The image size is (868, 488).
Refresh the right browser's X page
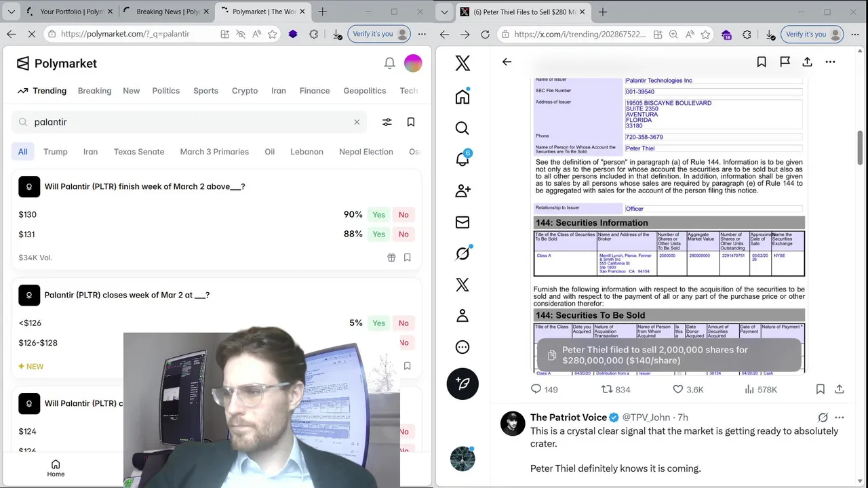click(x=485, y=34)
